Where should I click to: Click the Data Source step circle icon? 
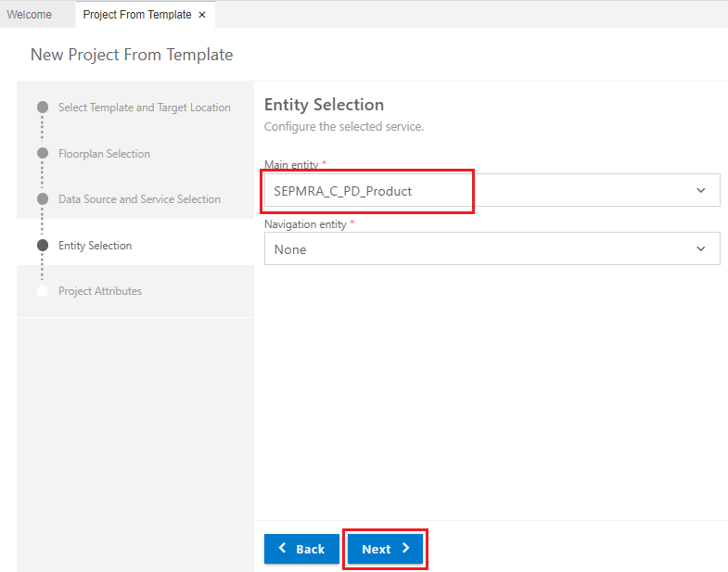pyautogui.click(x=43, y=198)
